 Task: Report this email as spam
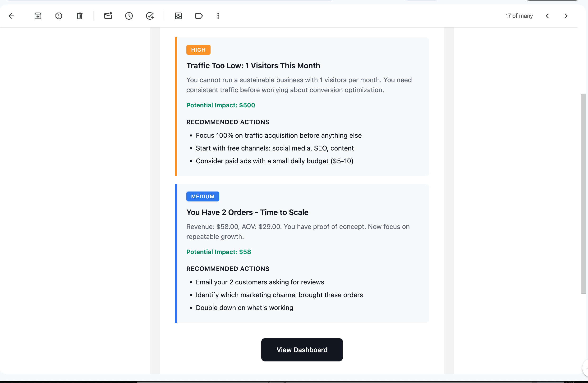click(59, 16)
